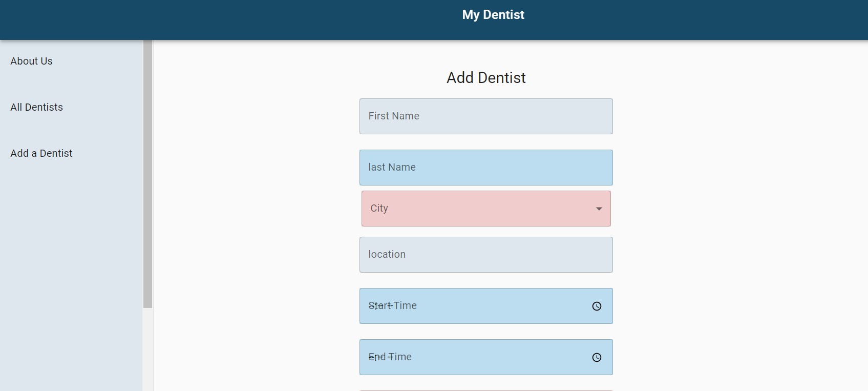The width and height of the screenshot is (868, 391).
Task: Click the City placeholder label
Action: 379,208
